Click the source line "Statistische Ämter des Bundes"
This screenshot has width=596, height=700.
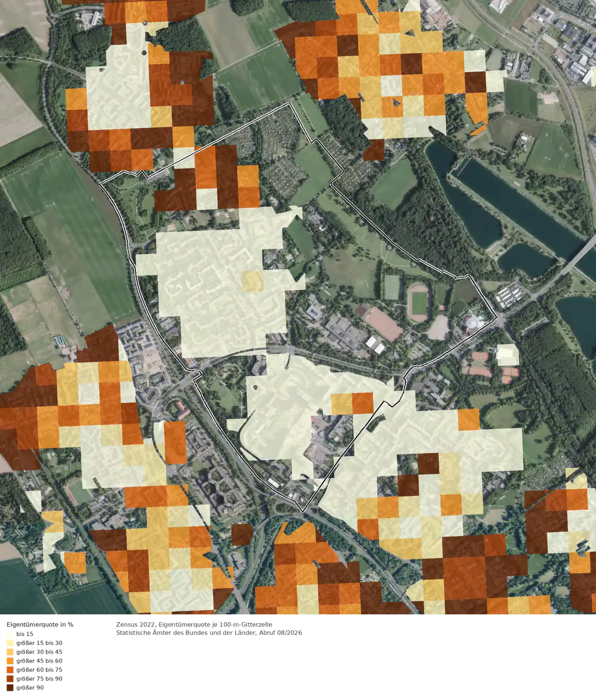(209, 633)
